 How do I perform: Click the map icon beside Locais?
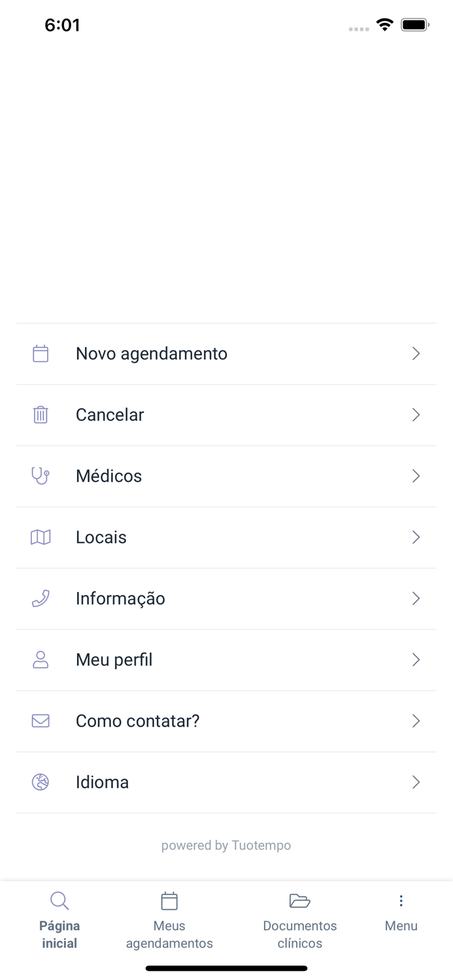tap(41, 536)
